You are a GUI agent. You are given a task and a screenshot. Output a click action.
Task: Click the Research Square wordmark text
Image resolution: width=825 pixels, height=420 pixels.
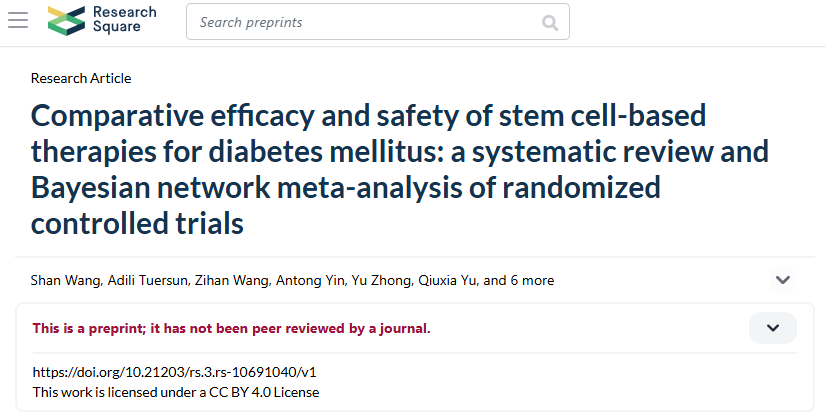click(x=125, y=19)
